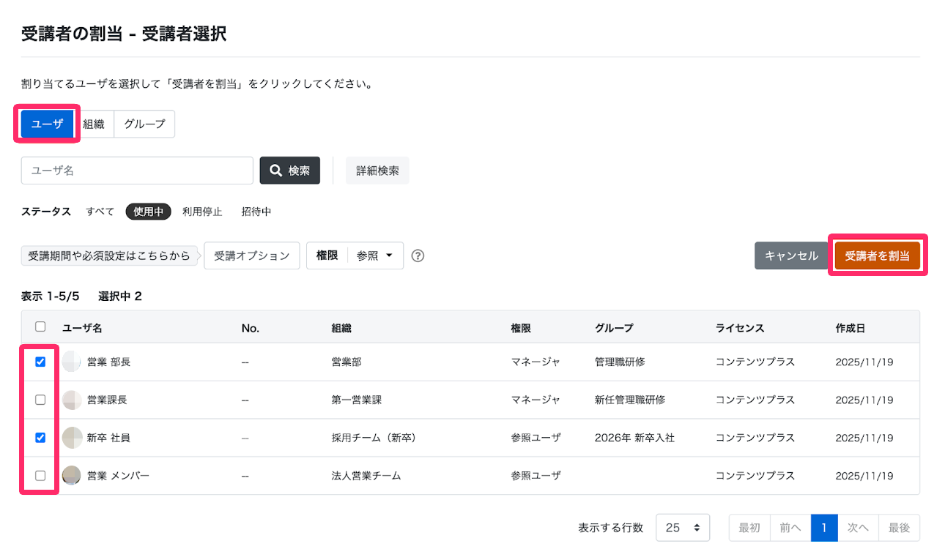
Task: Click user name 営業課長
Action: 107,400
